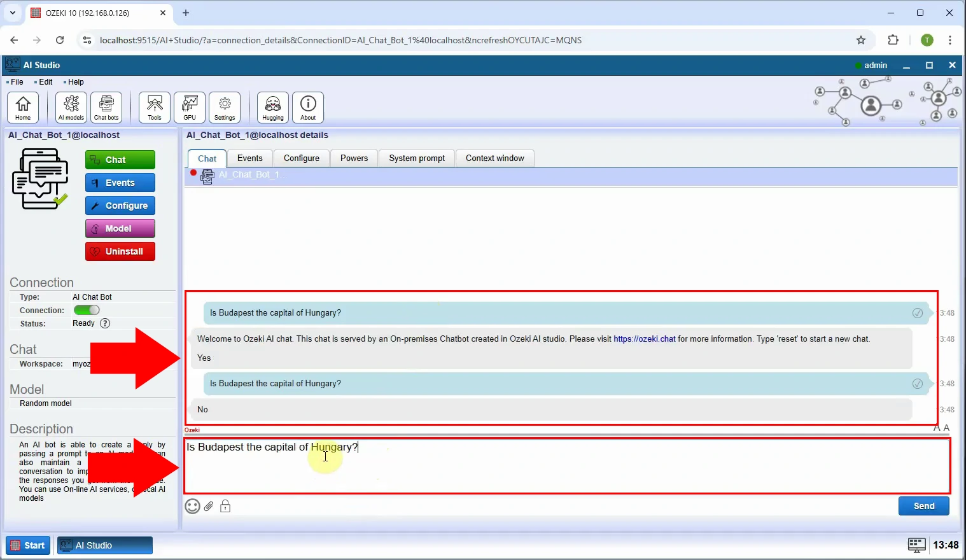Switch to the Configure tab
This screenshot has width=966, height=560.
pos(302,158)
